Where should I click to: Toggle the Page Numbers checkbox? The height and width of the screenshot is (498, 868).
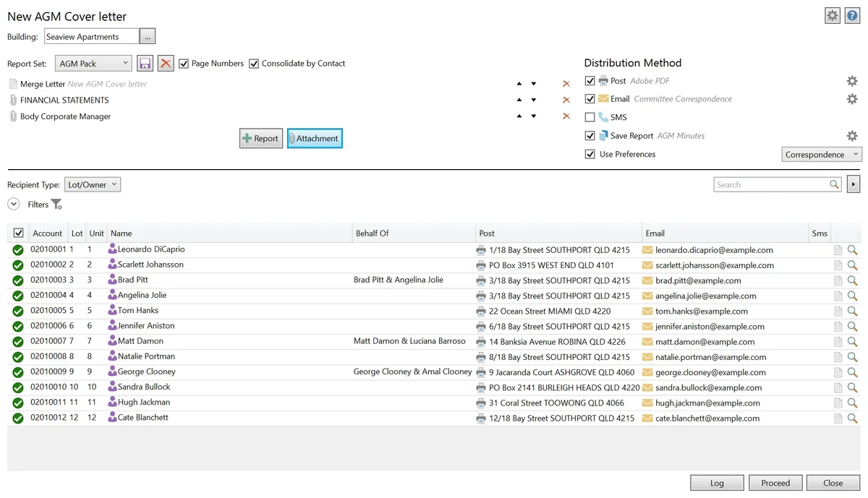tap(184, 64)
